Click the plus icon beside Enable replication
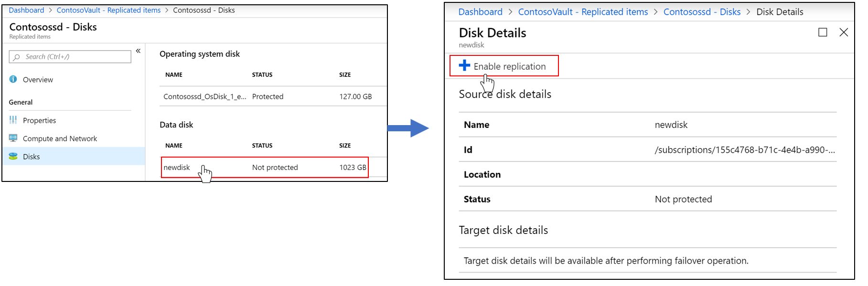The width and height of the screenshot is (868, 286). [464, 66]
